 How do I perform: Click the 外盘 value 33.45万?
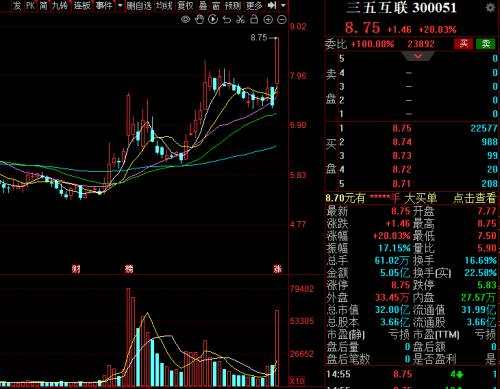click(x=392, y=297)
